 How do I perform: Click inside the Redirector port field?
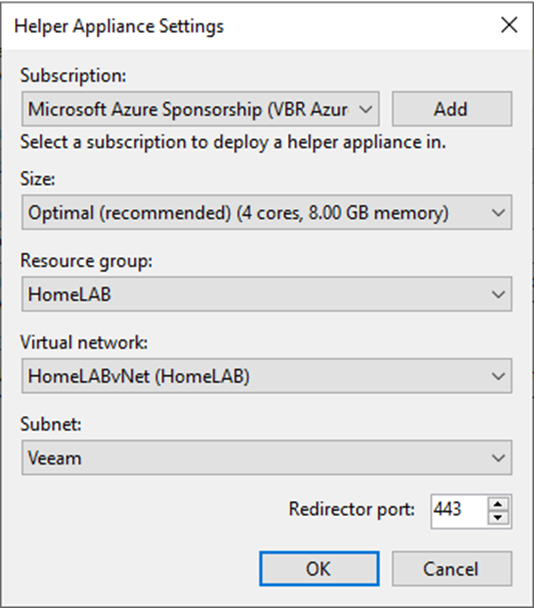click(459, 511)
